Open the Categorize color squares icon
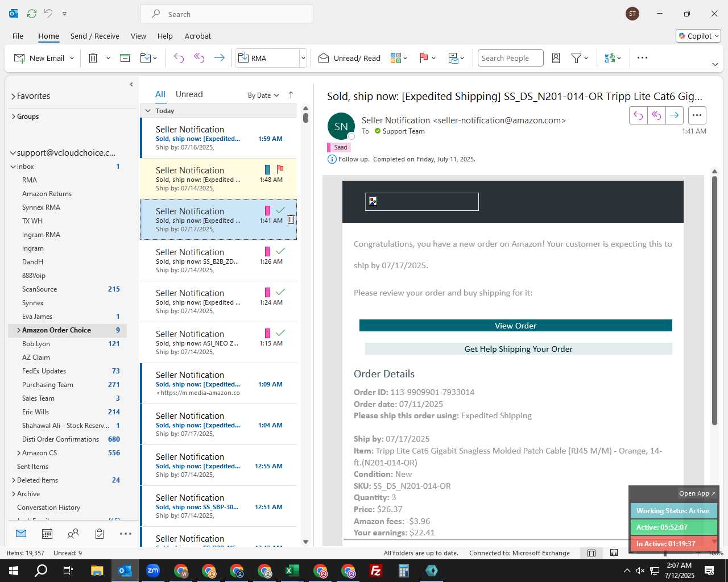728x582 pixels. [396, 58]
